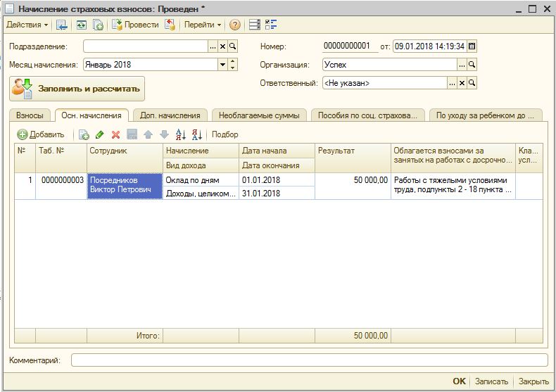Sort table rows descending
This screenshot has height=392, width=556.
[197, 134]
